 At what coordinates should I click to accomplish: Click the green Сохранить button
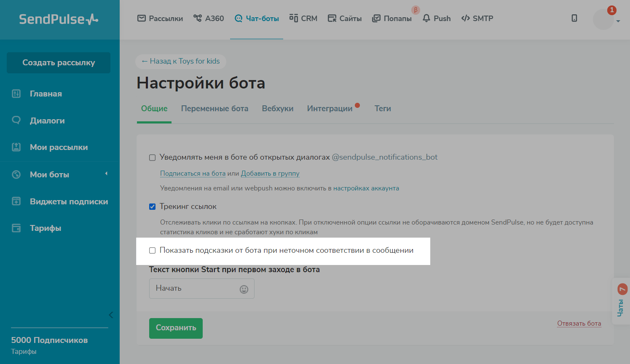[x=176, y=328]
